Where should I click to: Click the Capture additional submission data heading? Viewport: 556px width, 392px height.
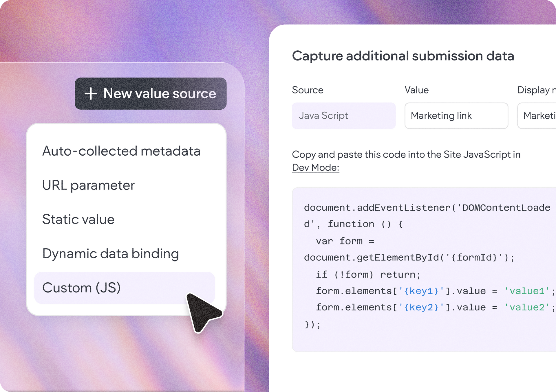403,56
